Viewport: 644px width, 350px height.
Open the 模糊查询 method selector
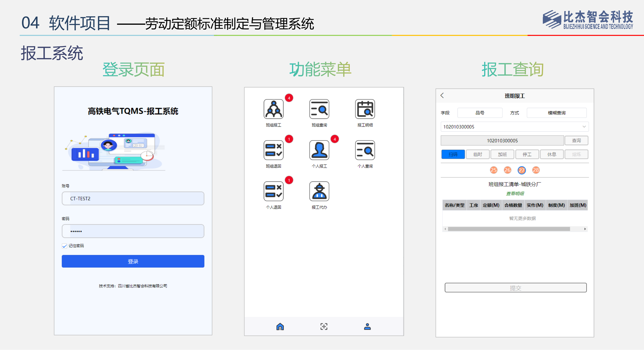point(557,113)
